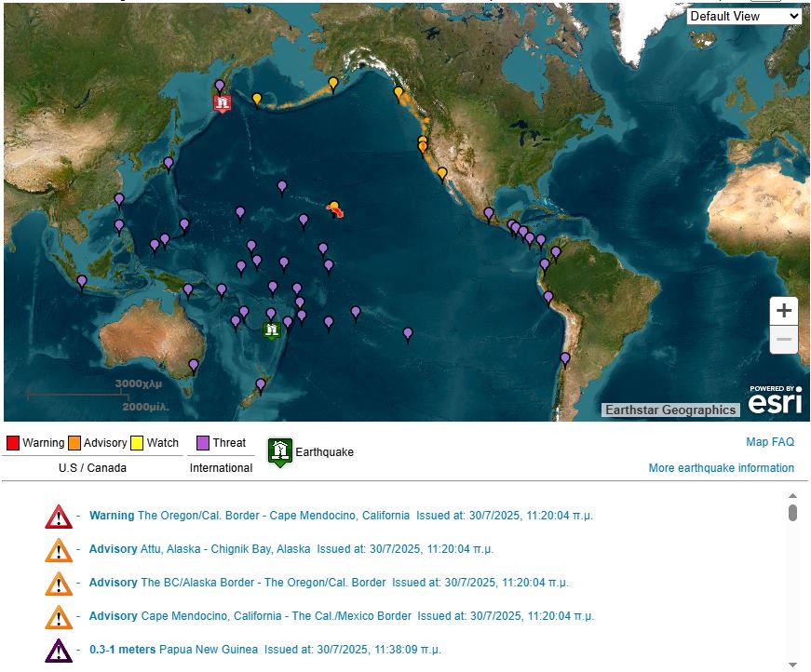811x672 pixels.
Task: Open the Default View dropdown
Action: pos(744,16)
